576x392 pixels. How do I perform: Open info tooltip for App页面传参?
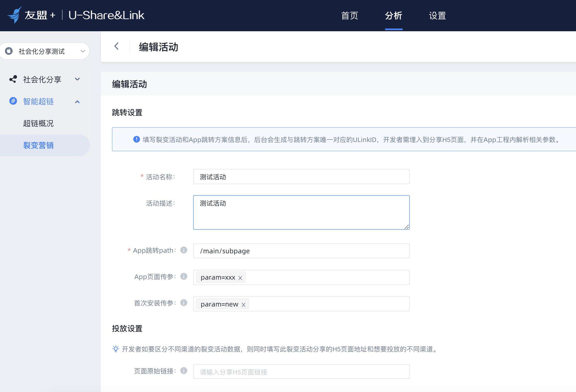point(184,276)
